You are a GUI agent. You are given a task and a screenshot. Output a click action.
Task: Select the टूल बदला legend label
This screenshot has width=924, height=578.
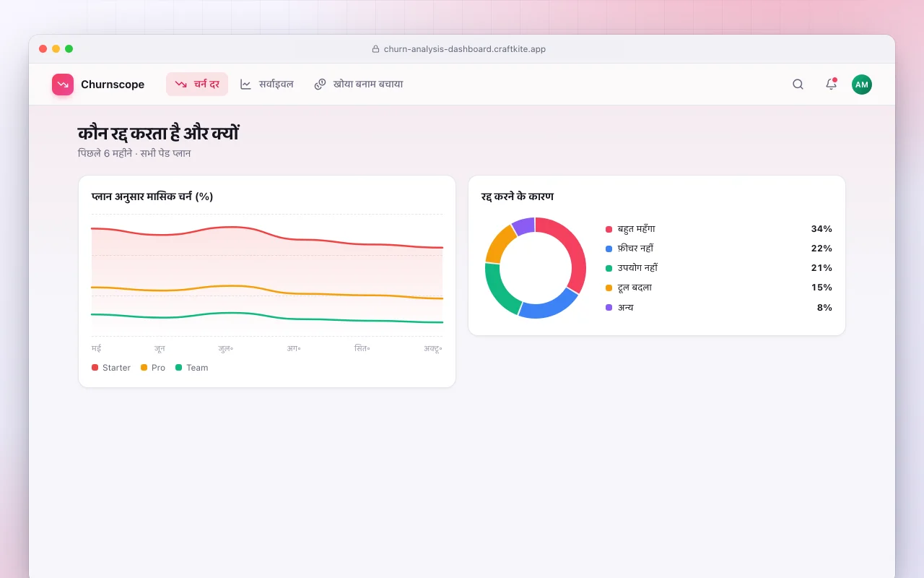pos(635,288)
